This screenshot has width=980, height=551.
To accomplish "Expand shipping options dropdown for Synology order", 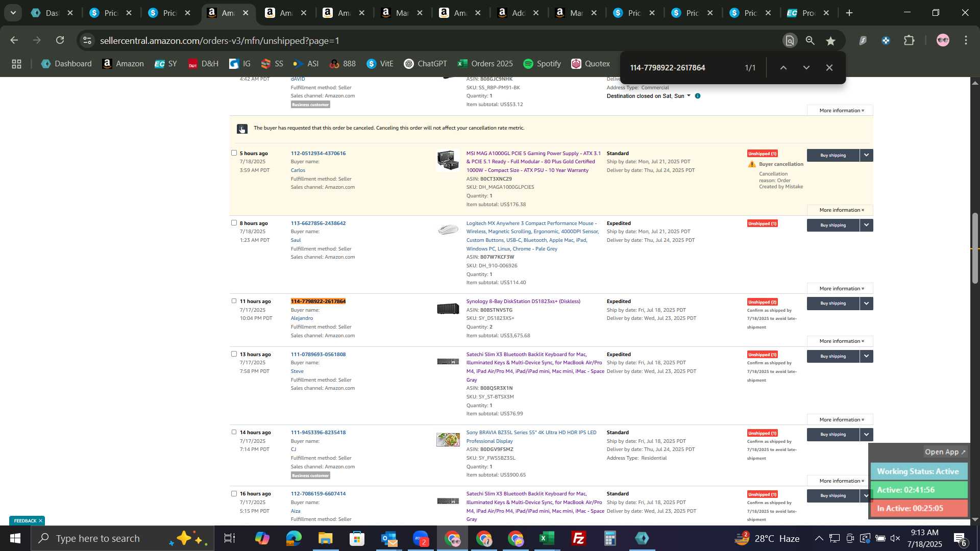I will click(x=866, y=303).
